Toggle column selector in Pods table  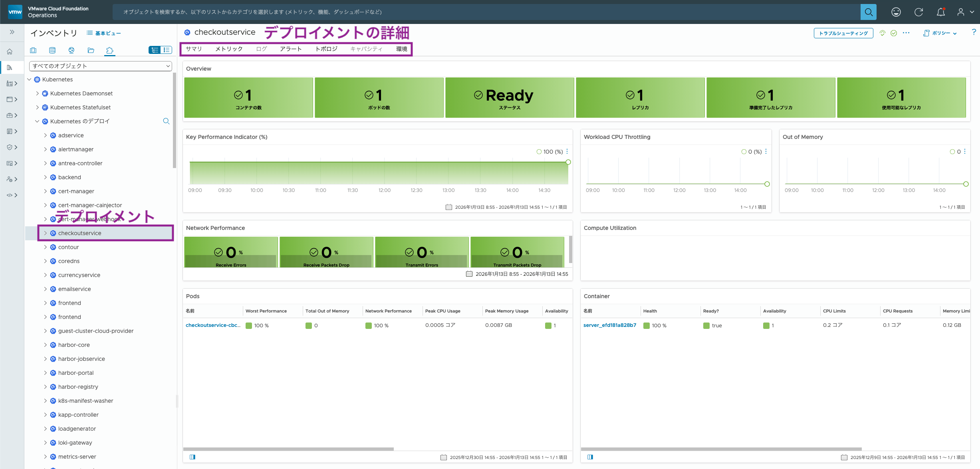tap(192, 457)
